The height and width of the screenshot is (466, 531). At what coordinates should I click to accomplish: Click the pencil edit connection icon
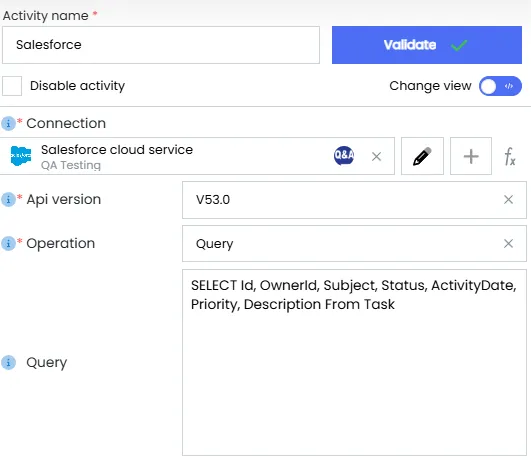422,156
